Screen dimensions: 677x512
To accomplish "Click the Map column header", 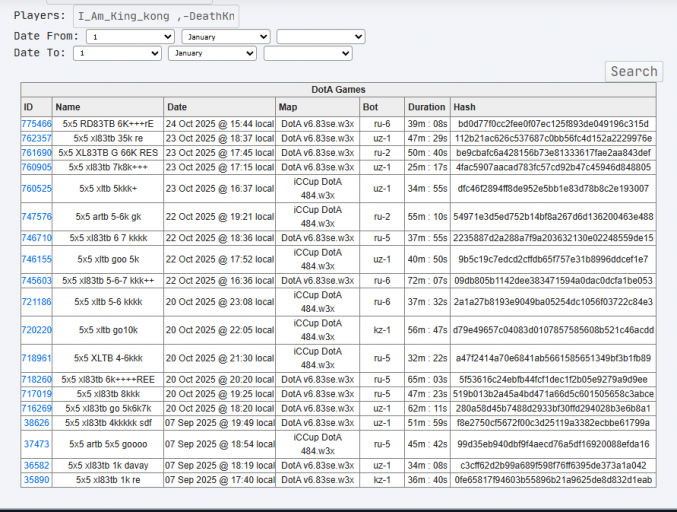I will click(317, 107).
